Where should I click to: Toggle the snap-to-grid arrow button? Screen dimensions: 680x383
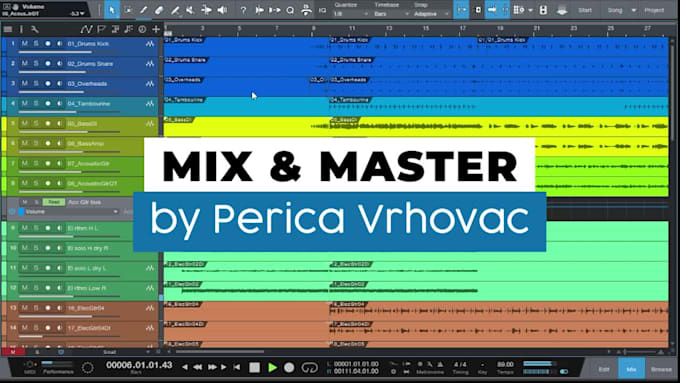click(461, 10)
